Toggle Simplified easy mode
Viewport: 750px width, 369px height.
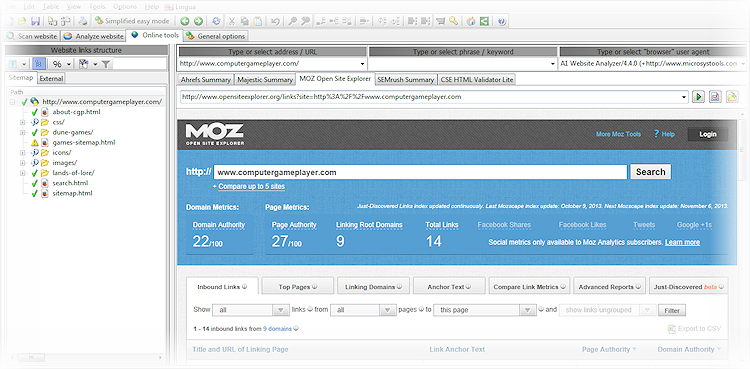point(132,21)
